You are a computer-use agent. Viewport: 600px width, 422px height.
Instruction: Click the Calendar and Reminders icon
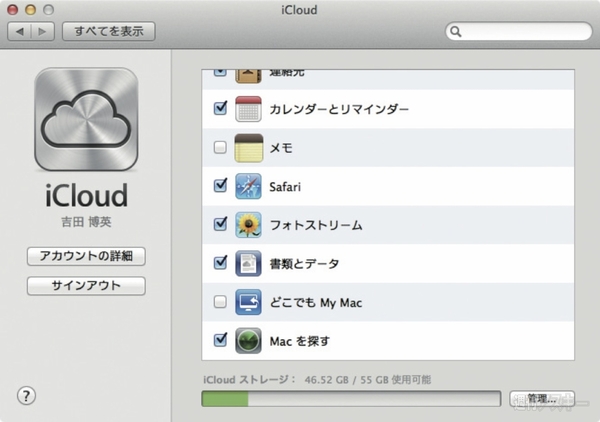click(248, 109)
